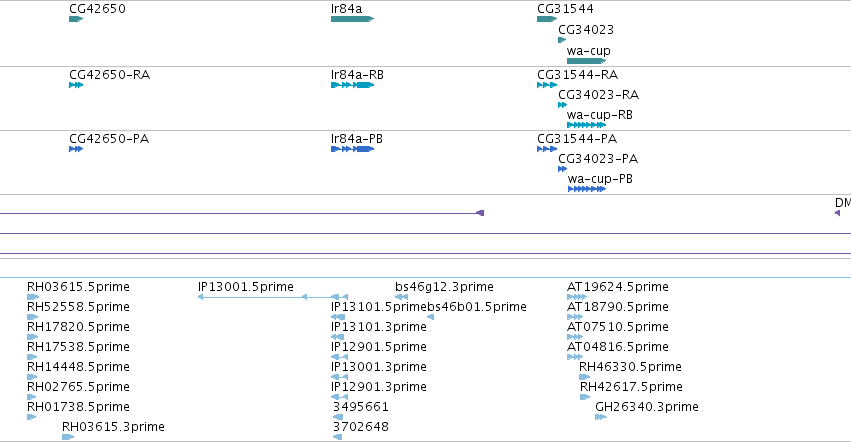Select EST RH17538.5prime
The width and height of the screenshot is (851, 442).
[78, 346]
